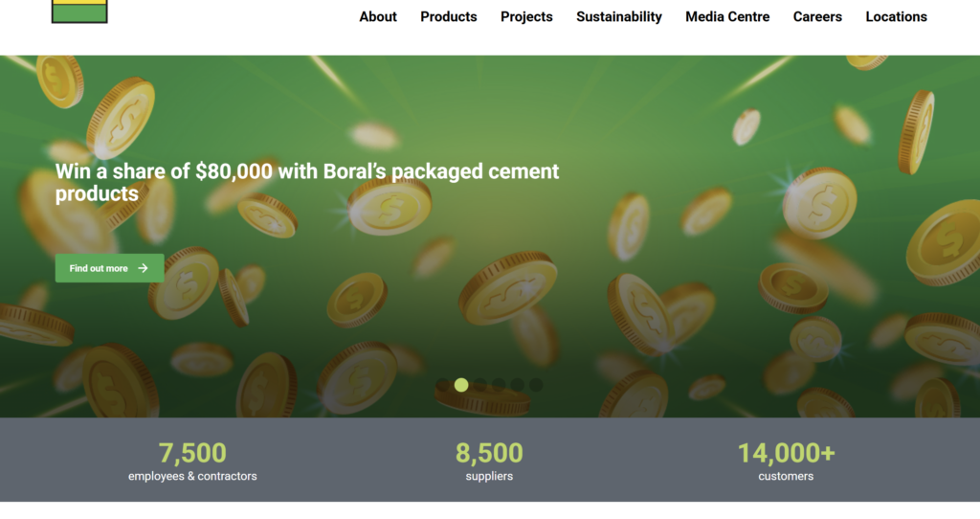This screenshot has width=980, height=519.
Task: Select the fifth carousel slide dot
Action: [518, 385]
